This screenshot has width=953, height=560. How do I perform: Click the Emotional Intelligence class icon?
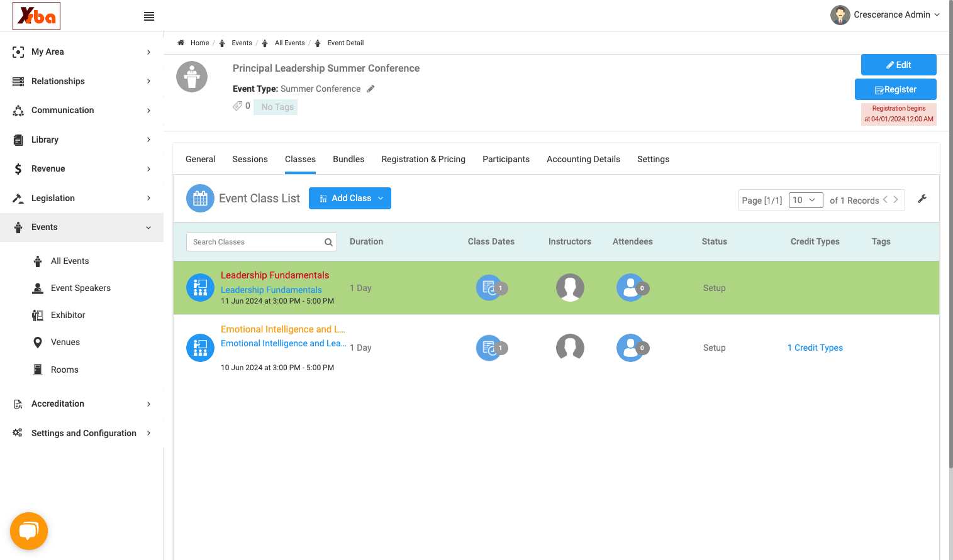[200, 348]
